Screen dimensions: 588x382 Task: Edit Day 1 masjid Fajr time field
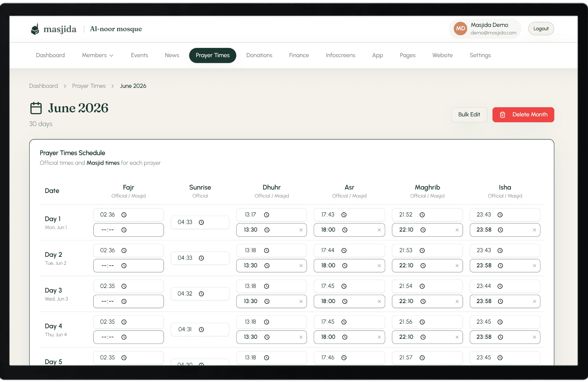click(128, 230)
